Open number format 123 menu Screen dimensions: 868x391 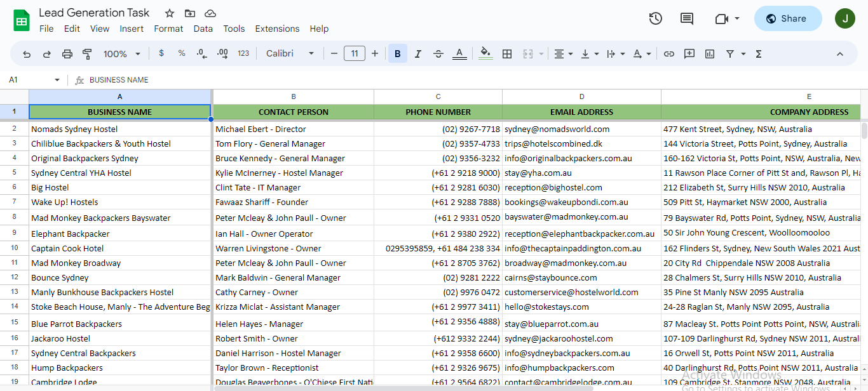tap(243, 54)
